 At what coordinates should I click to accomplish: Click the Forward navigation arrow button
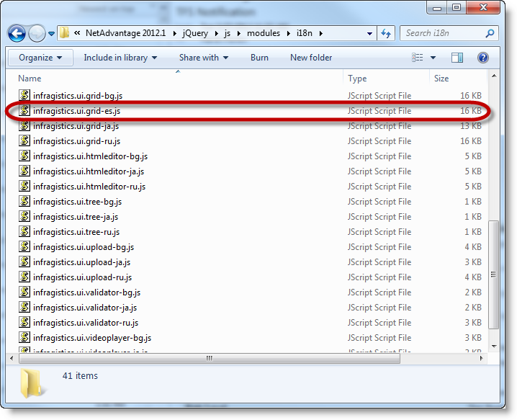click(36, 33)
